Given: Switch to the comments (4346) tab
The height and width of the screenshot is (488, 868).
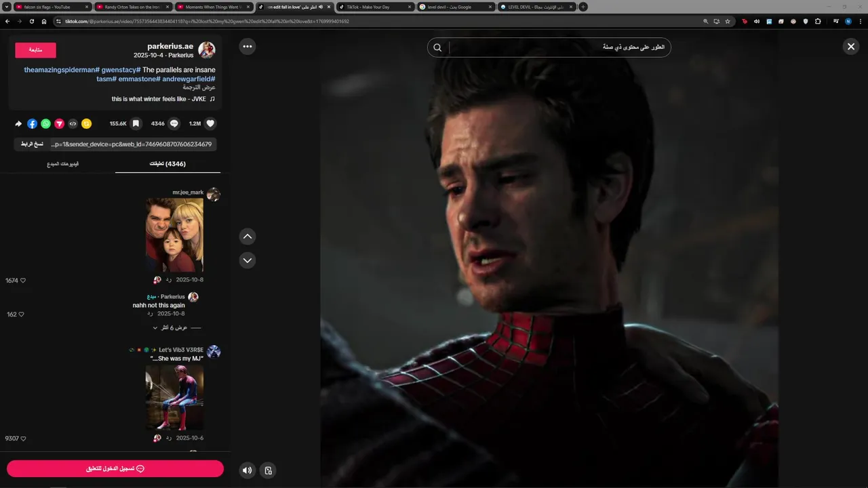Looking at the screenshot, I should click(x=167, y=164).
